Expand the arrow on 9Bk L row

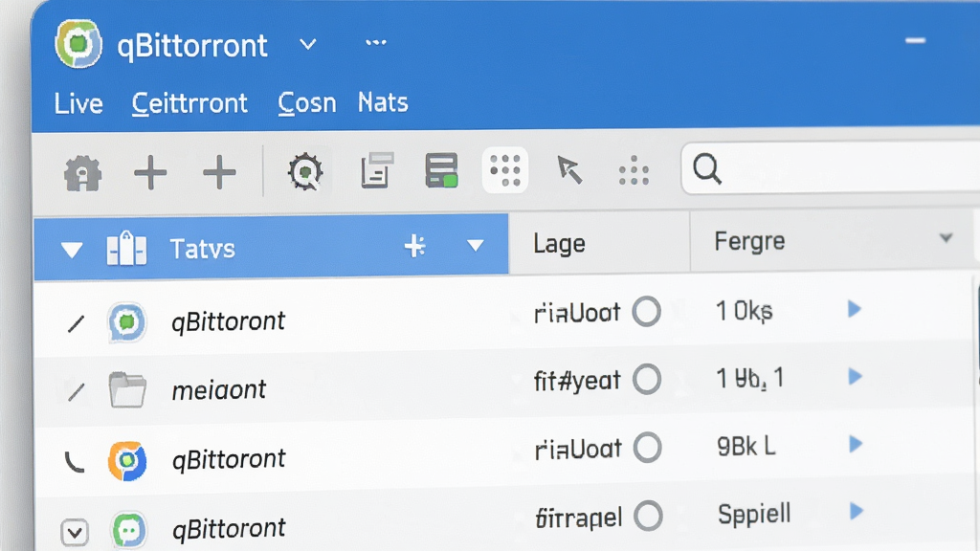click(x=856, y=444)
